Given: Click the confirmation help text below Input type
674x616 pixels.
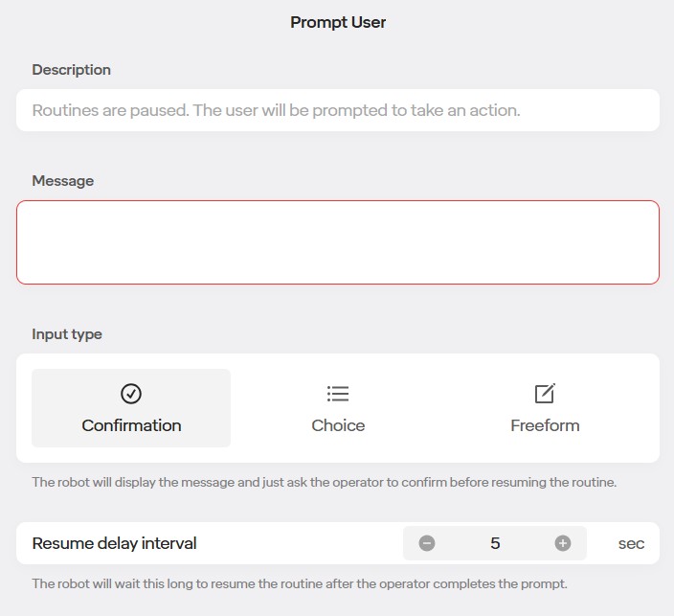Looking at the screenshot, I should [x=324, y=482].
